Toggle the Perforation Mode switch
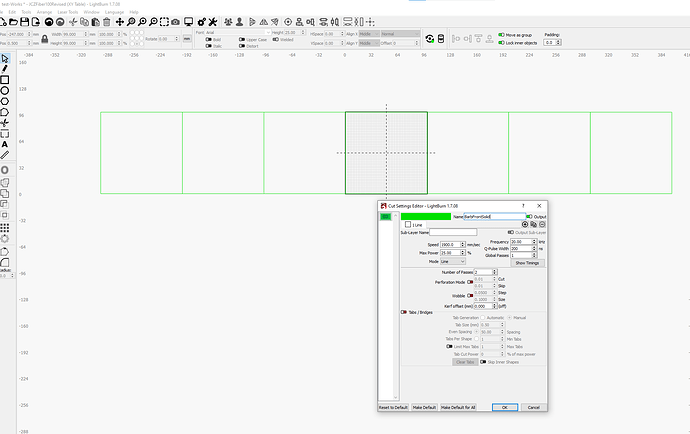This screenshot has height=434, width=690. point(470,282)
